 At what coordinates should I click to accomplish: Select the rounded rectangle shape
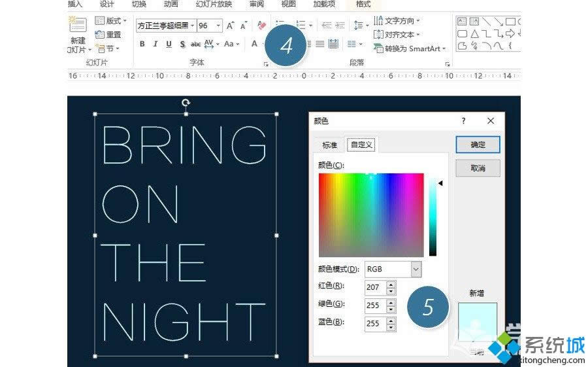coord(462,34)
